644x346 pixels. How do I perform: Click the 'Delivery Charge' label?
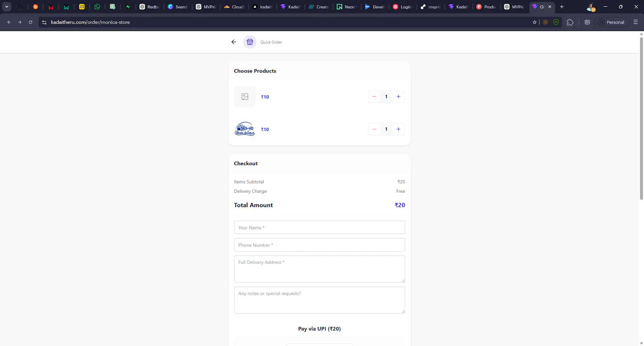point(250,191)
